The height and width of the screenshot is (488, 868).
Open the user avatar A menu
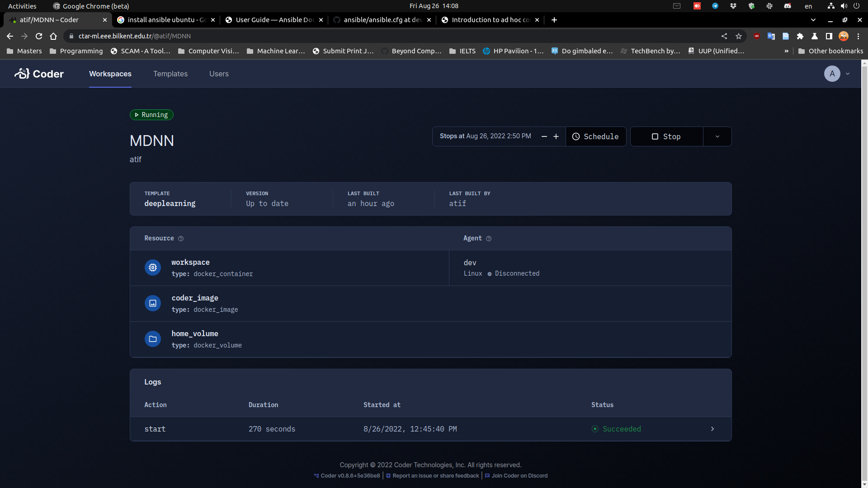[832, 74]
